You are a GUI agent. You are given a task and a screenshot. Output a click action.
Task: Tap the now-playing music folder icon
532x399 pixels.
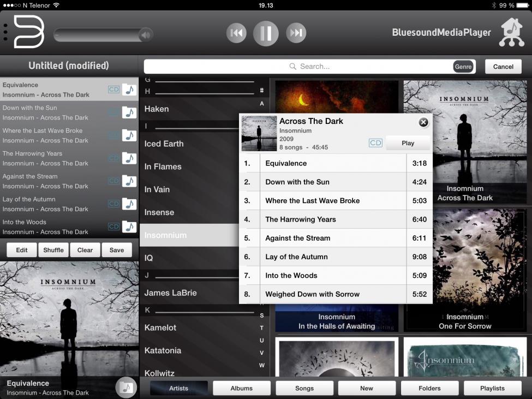pos(126,388)
